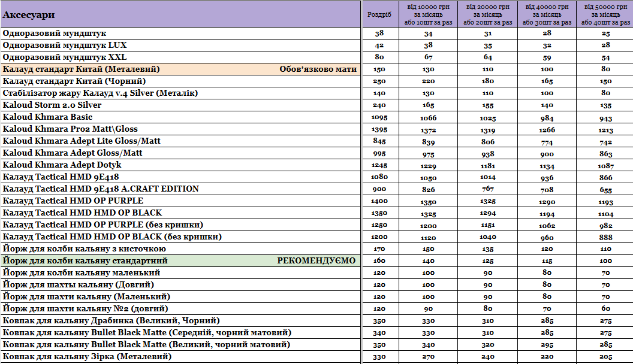Viewport: 633px width, 364px height.
Task: Click price 1087 in Kaloud Khmara Adept Dotyk row
Action: pyautogui.click(x=605, y=165)
